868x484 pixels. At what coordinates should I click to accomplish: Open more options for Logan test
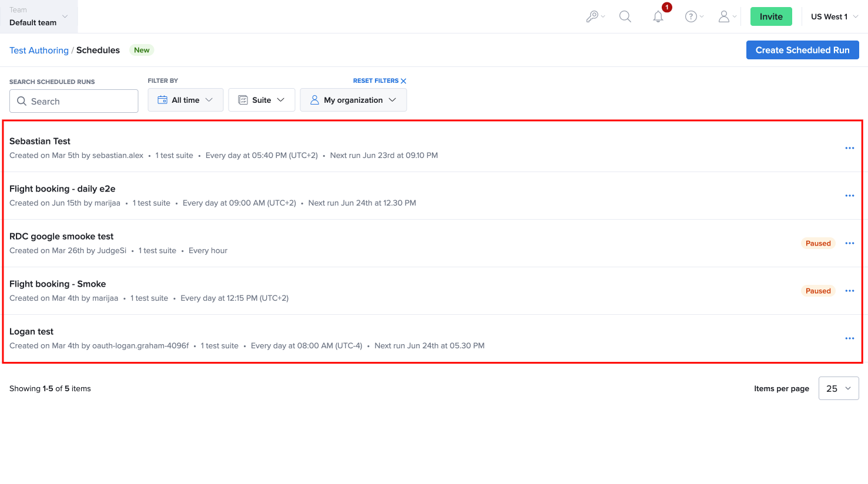(x=850, y=338)
